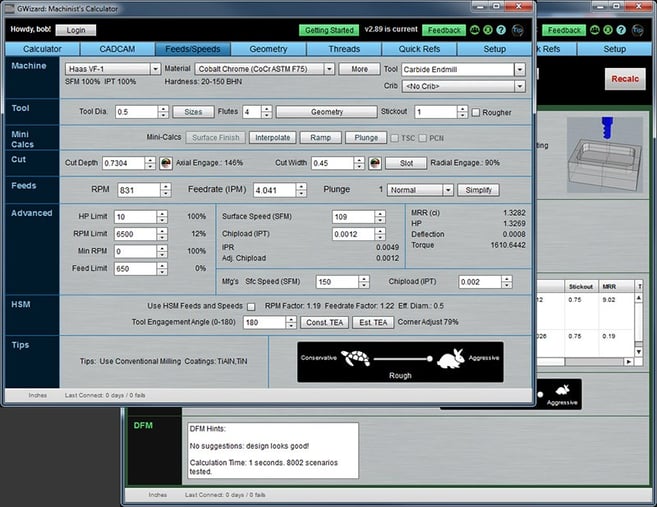Open the Quick Refs tab
The height and width of the screenshot is (507, 657).
tap(419, 49)
